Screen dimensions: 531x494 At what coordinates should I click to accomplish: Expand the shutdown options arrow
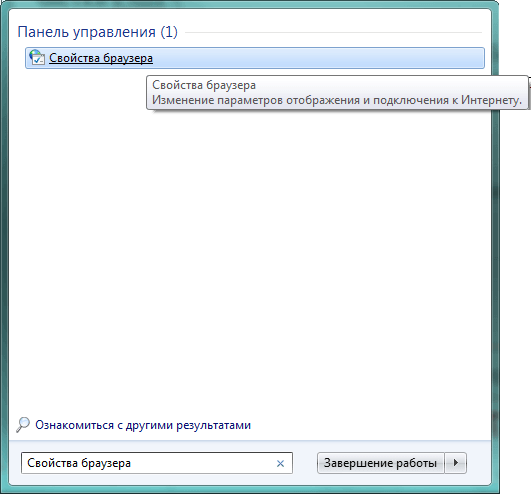pyautogui.click(x=456, y=463)
